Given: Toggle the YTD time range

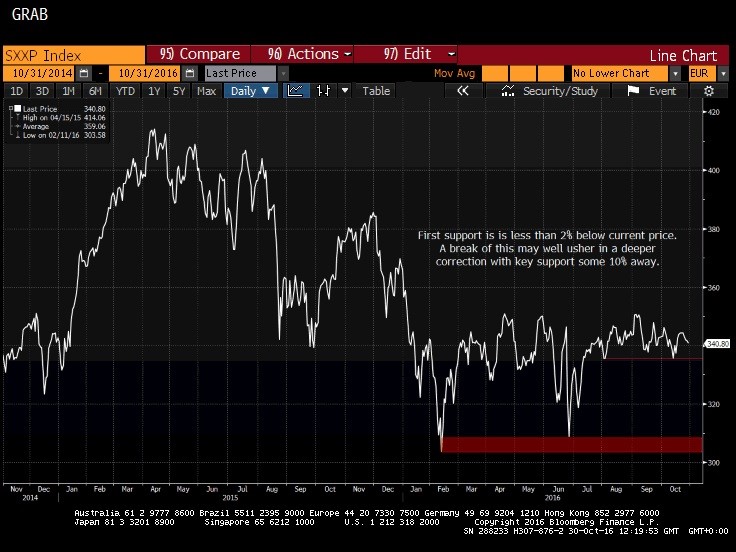Looking at the screenshot, I should (125, 91).
